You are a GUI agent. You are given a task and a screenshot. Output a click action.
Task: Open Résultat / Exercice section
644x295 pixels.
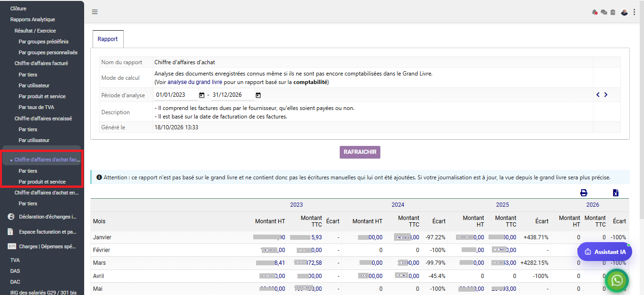tap(35, 31)
